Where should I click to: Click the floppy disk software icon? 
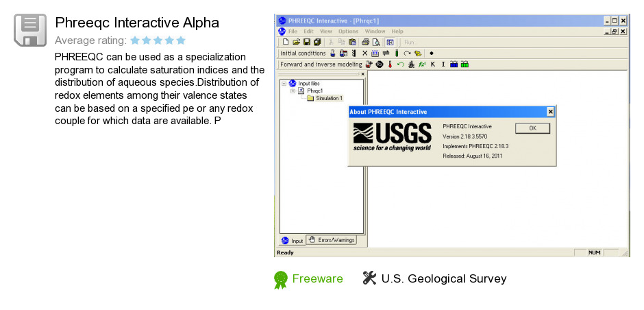coord(30,30)
